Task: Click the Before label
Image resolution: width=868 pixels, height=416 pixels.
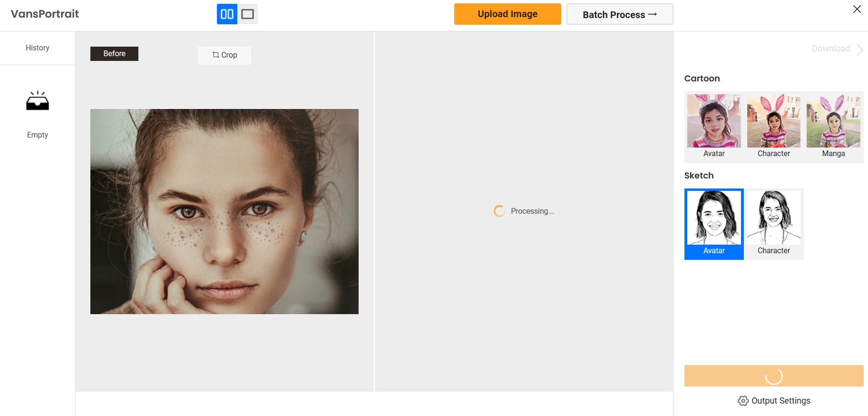Action: point(114,54)
